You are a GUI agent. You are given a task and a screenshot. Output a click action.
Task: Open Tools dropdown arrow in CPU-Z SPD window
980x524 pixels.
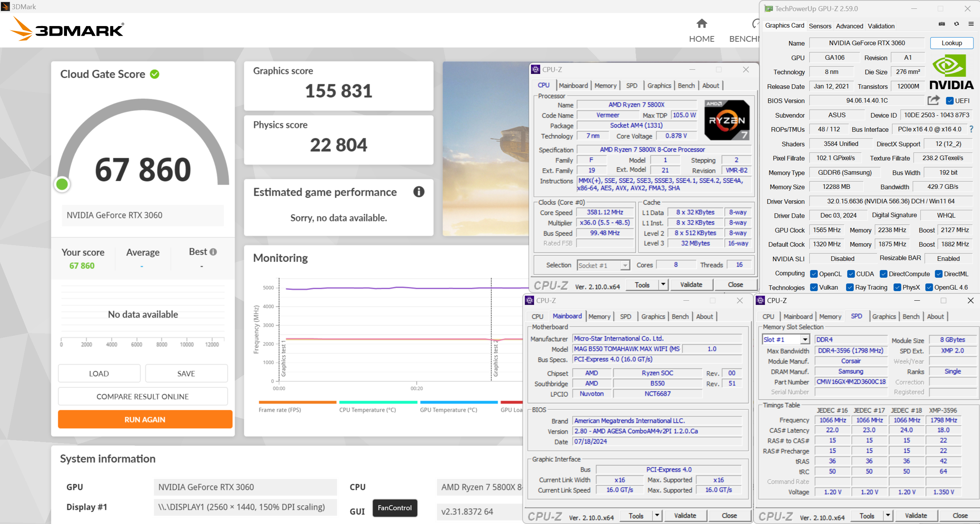[x=888, y=516]
